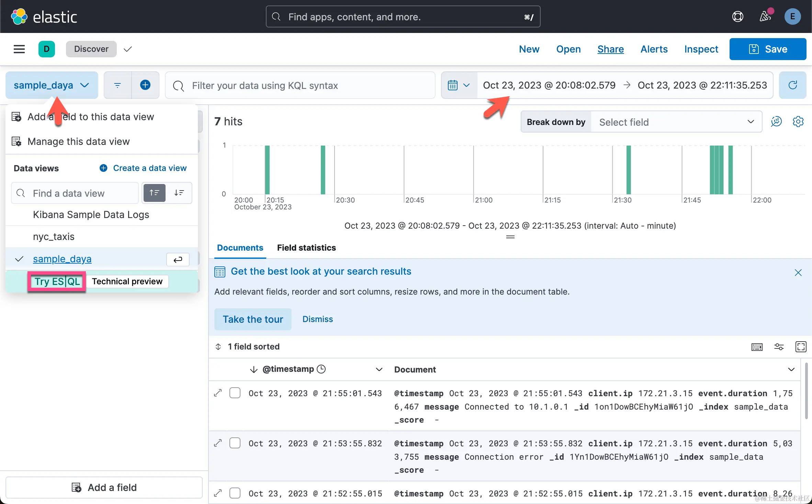Open the hamburger navigation menu
The height and width of the screenshot is (504, 812).
[19, 49]
